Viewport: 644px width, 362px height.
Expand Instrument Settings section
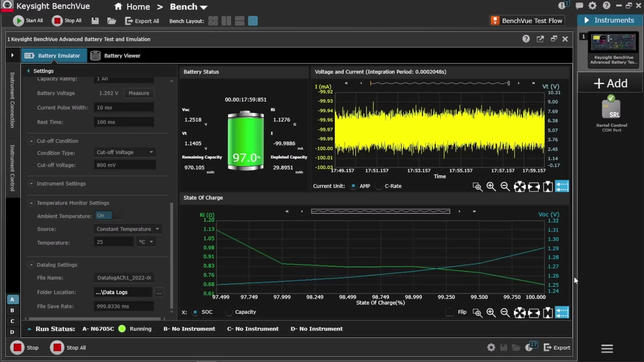click(x=31, y=184)
